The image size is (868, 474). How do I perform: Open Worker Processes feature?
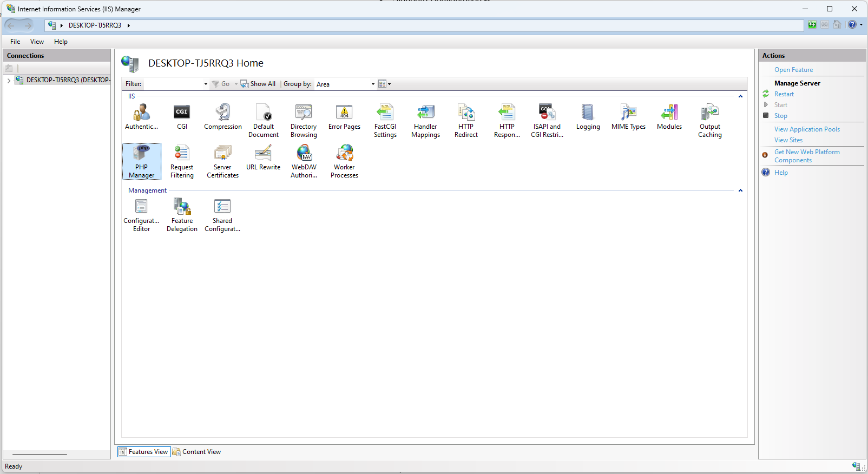(x=344, y=161)
